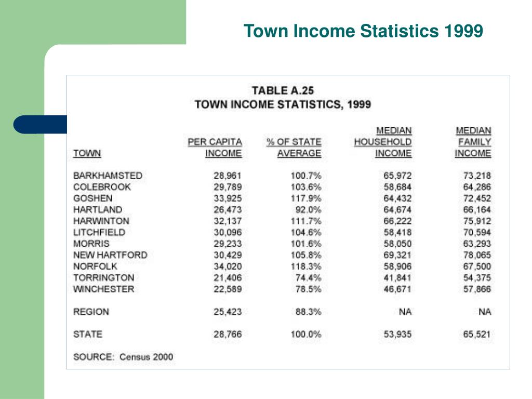This screenshot has width=532, height=399.
Task: Click State per capita value 28,766
Action: coord(228,334)
